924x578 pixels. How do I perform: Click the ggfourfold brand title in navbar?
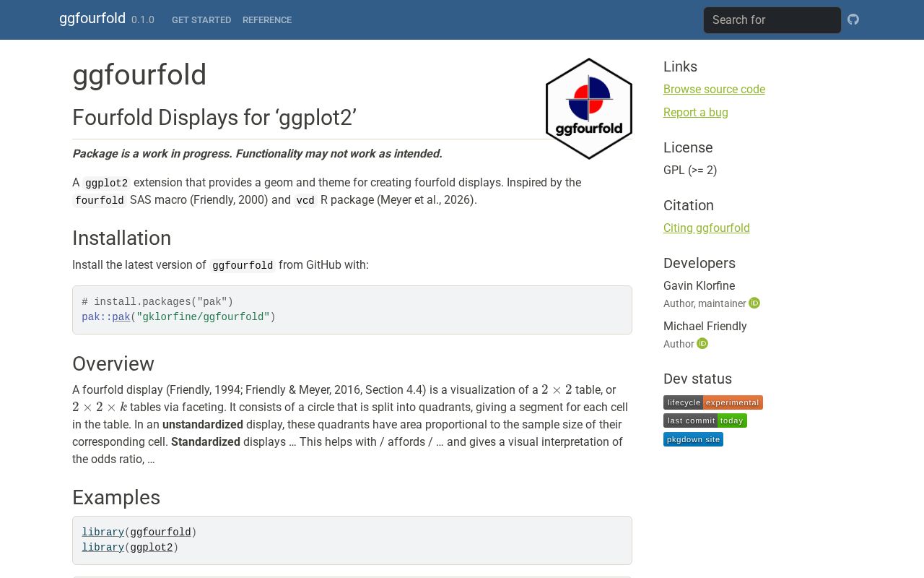pyautogui.click(x=92, y=19)
